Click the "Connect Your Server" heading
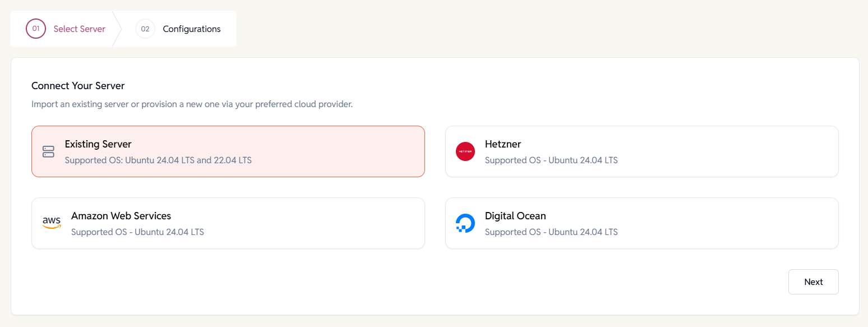This screenshot has width=868, height=327. click(x=78, y=86)
